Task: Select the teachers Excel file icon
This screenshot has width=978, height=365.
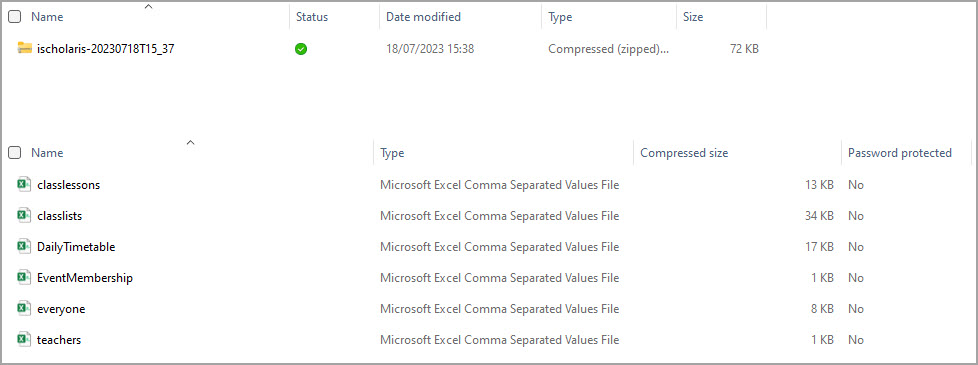Action: pos(24,339)
